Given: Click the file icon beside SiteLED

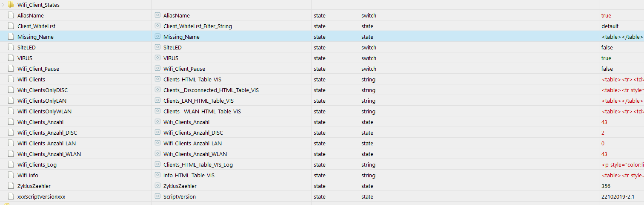Looking at the screenshot, I should click(x=11, y=47).
